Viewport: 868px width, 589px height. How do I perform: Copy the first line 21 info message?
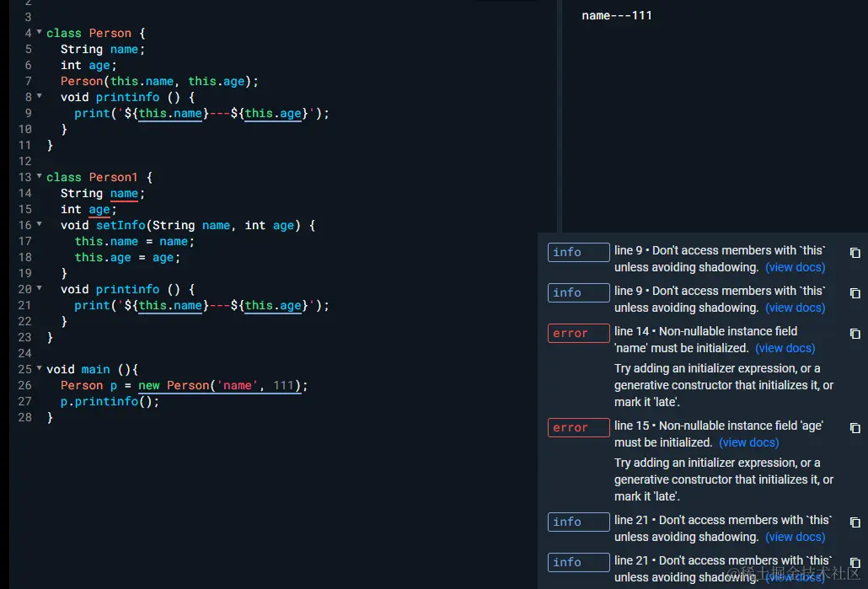click(855, 522)
